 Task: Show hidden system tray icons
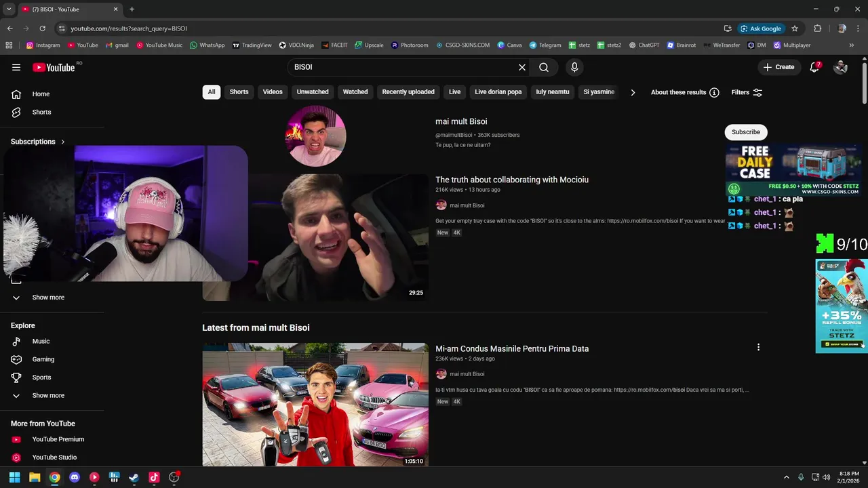point(787,477)
